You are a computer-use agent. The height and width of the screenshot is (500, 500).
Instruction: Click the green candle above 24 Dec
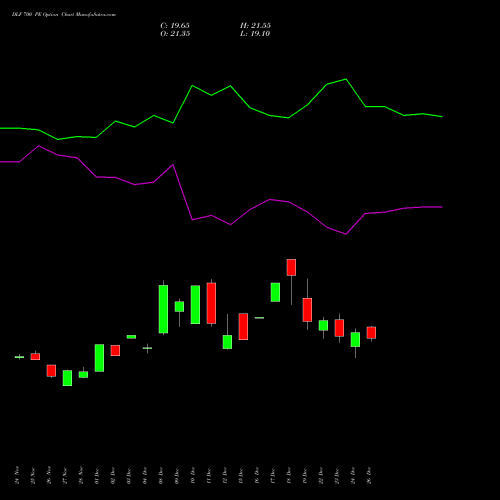[x=355, y=340]
